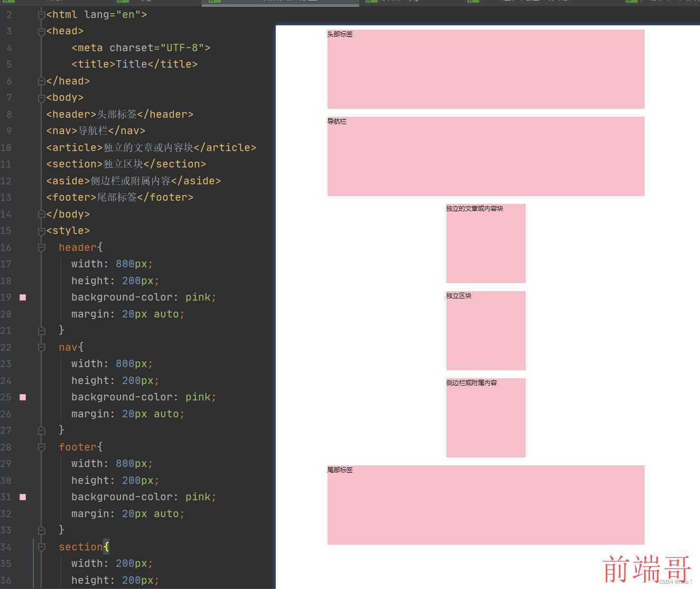Click fold end marker of footer rule

(42, 530)
